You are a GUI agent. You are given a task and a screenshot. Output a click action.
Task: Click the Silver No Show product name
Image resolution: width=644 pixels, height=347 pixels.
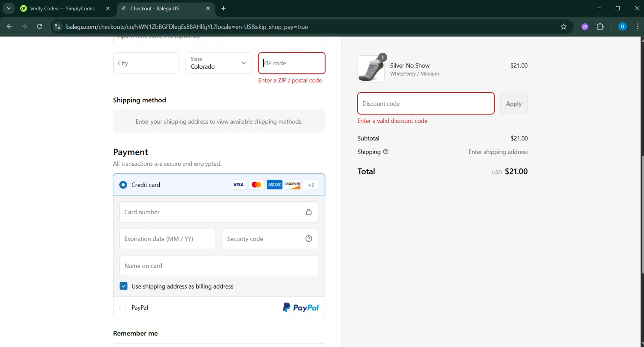[410, 65]
